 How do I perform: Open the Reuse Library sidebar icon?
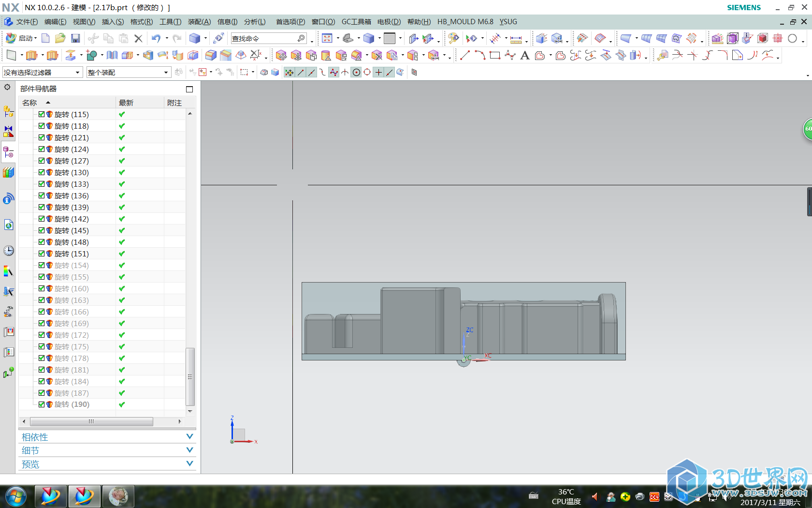[9, 172]
